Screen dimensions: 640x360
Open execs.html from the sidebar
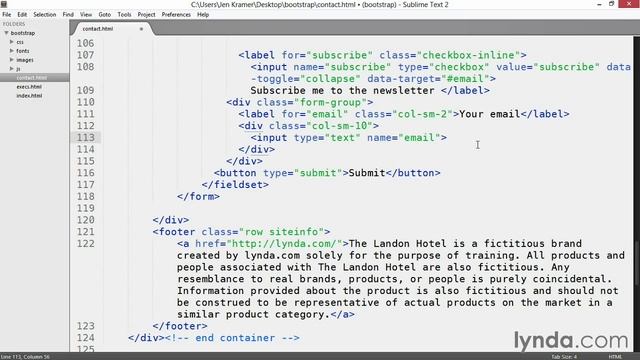point(29,87)
